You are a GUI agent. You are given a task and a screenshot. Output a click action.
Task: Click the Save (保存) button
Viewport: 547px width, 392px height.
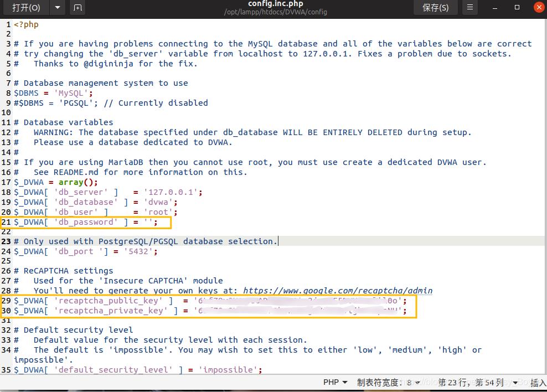click(435, 8)
